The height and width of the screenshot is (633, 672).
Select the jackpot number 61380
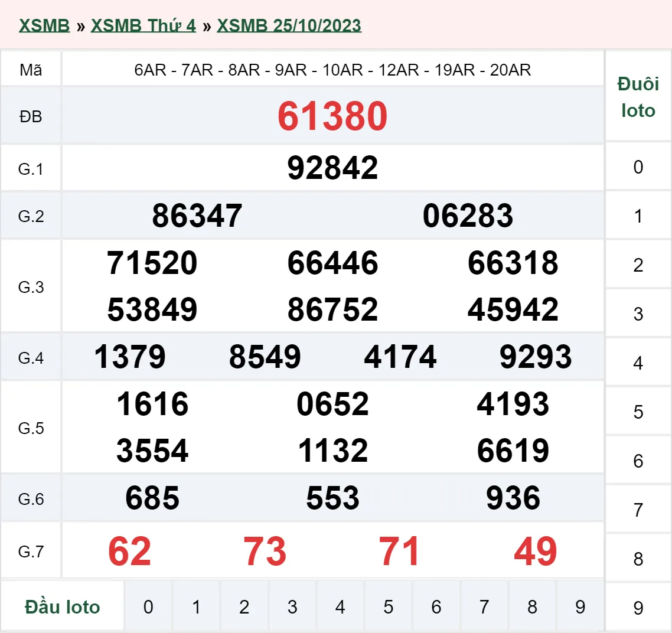(333, 116)
